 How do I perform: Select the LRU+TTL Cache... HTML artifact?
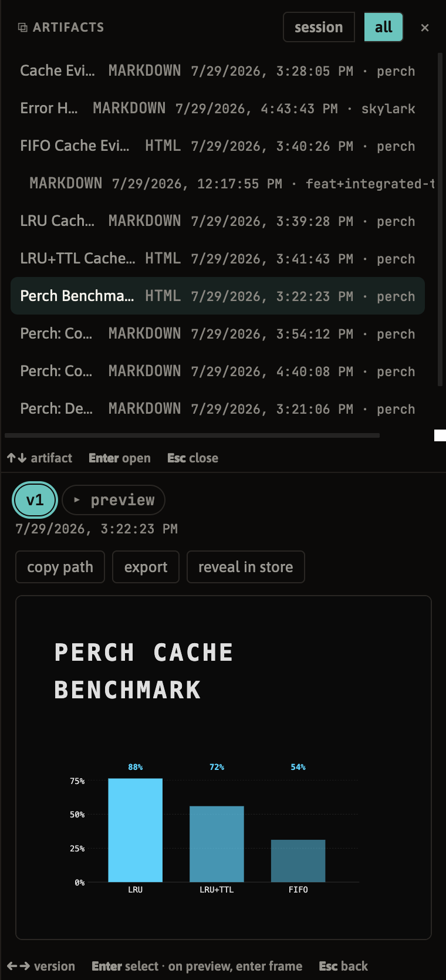218,259
